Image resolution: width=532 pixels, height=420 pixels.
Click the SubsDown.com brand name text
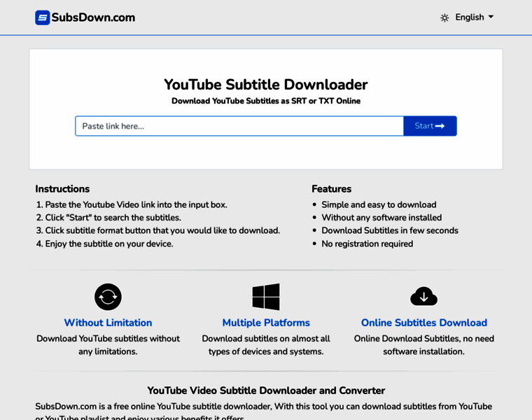[93, 17]
